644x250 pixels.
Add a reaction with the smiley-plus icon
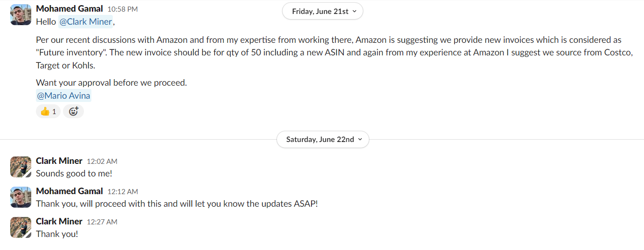73,111
